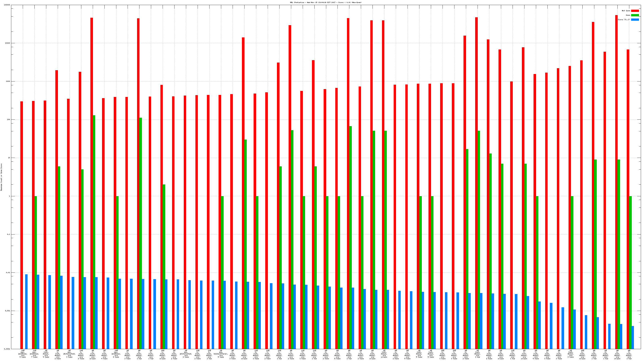The height and width of the screenshot is (362, 644).
Task: Click the zen.spamhaus.org 7 hops x-axis label
Action: tap(34, 354)
